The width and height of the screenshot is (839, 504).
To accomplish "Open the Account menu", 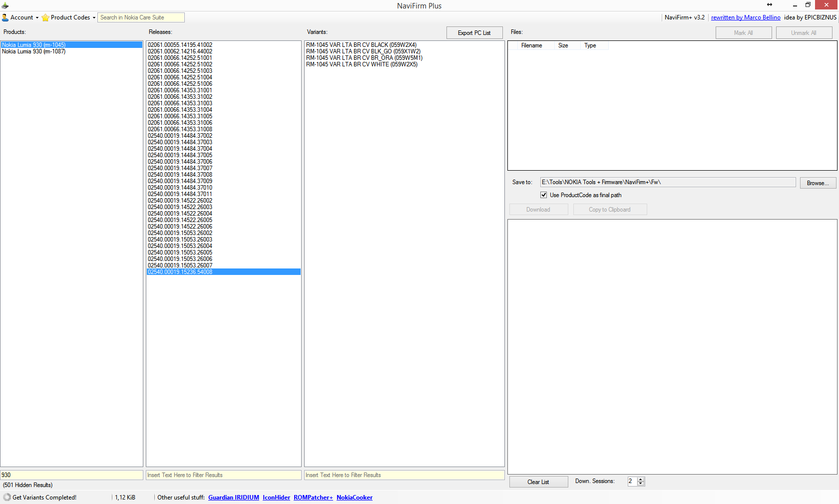I will coord(20,17).
